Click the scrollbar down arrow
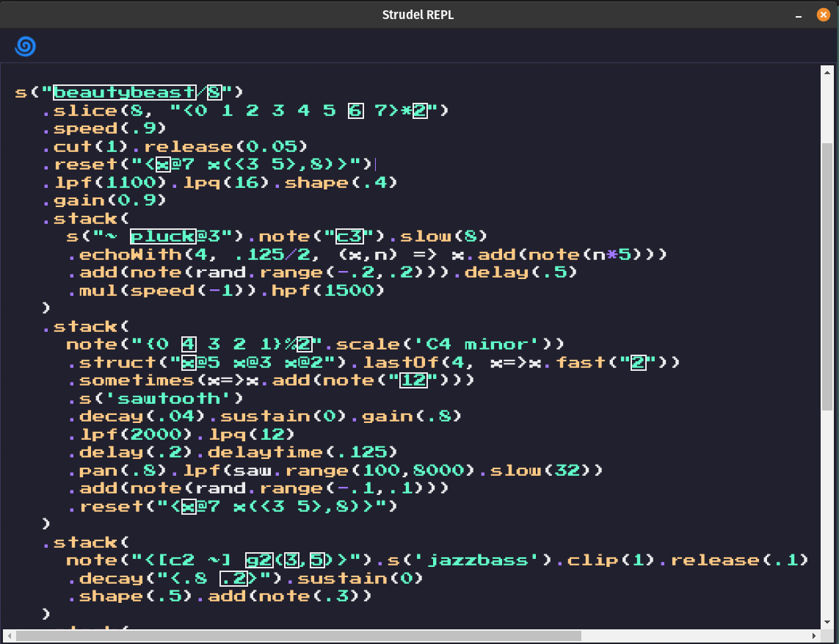 coord(828,621)
